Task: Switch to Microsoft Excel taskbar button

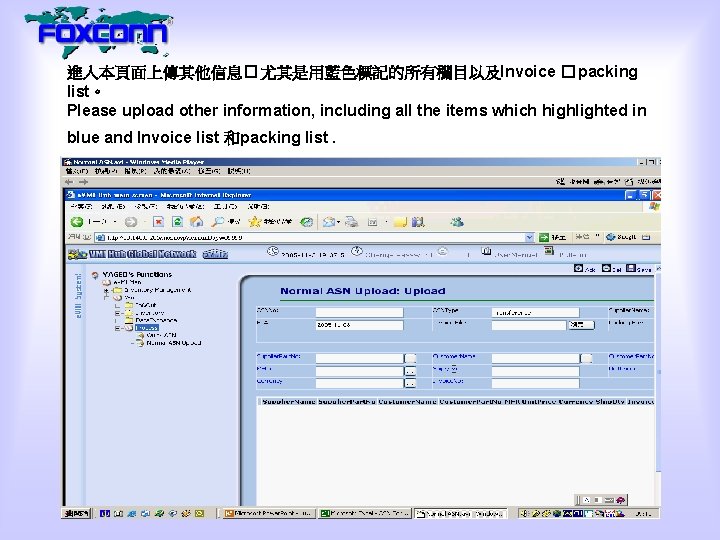Action: point(365,513)
